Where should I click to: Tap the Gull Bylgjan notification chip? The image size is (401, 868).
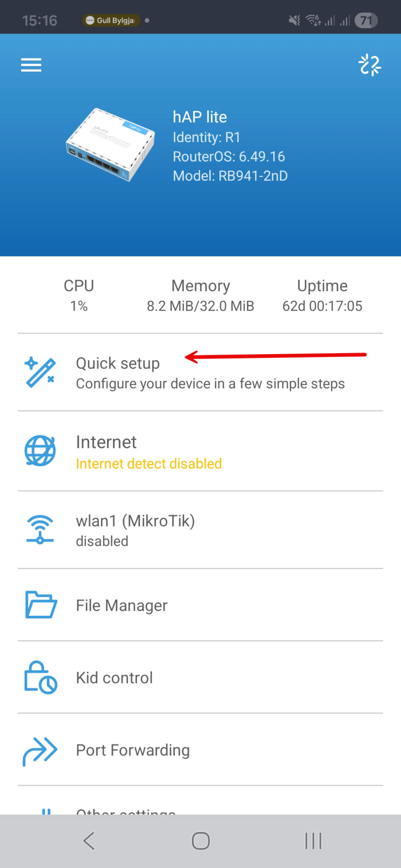pos(111,20)
